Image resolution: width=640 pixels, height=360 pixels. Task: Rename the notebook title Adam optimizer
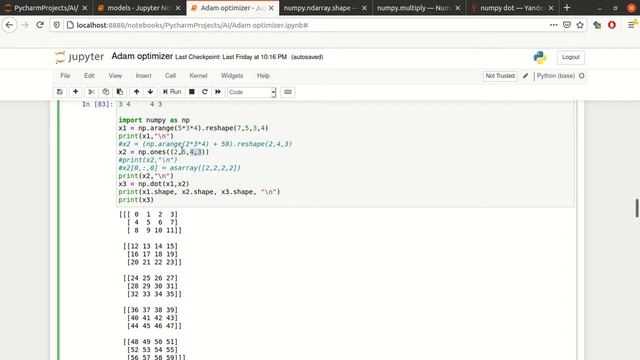tap(142, 56)
